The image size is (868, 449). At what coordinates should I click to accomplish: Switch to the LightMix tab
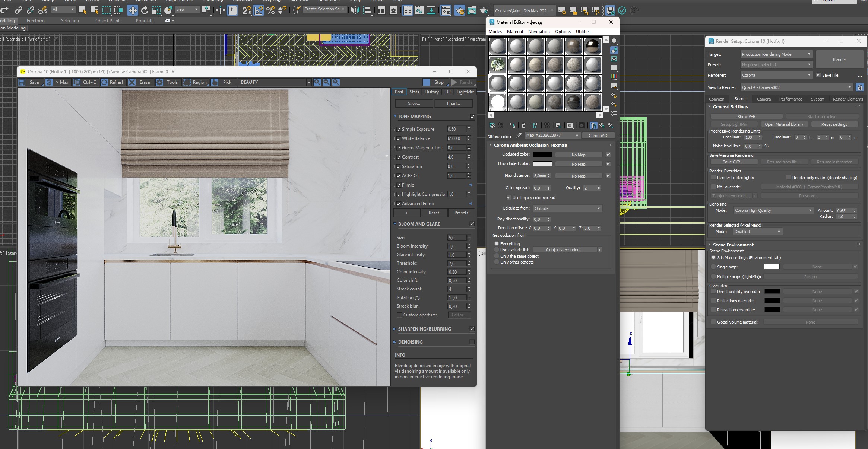click(465, 92)
